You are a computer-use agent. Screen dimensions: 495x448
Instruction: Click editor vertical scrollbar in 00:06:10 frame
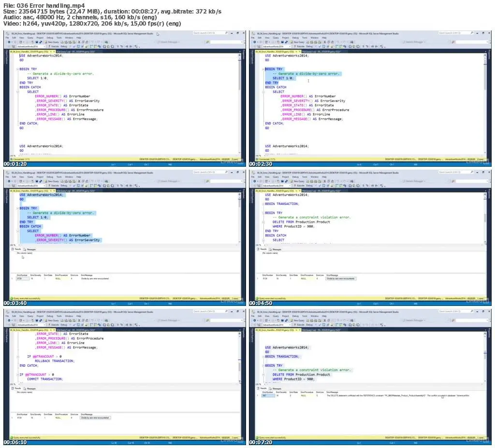[x=240, y=357]
